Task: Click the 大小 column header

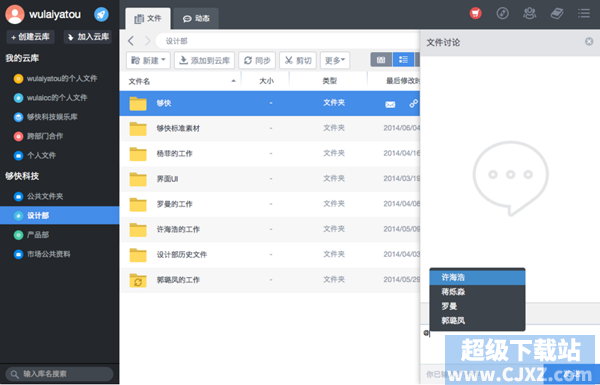Action: point(266,81)
